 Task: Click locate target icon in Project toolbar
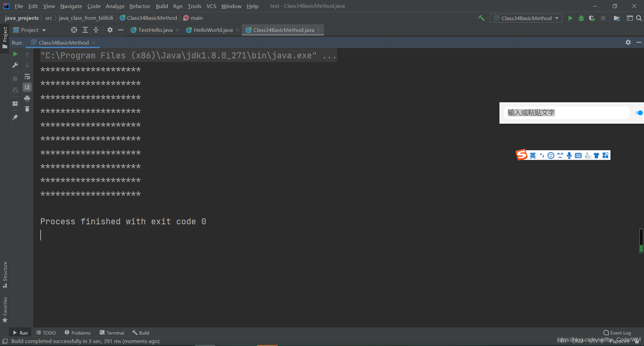point(74,30)
